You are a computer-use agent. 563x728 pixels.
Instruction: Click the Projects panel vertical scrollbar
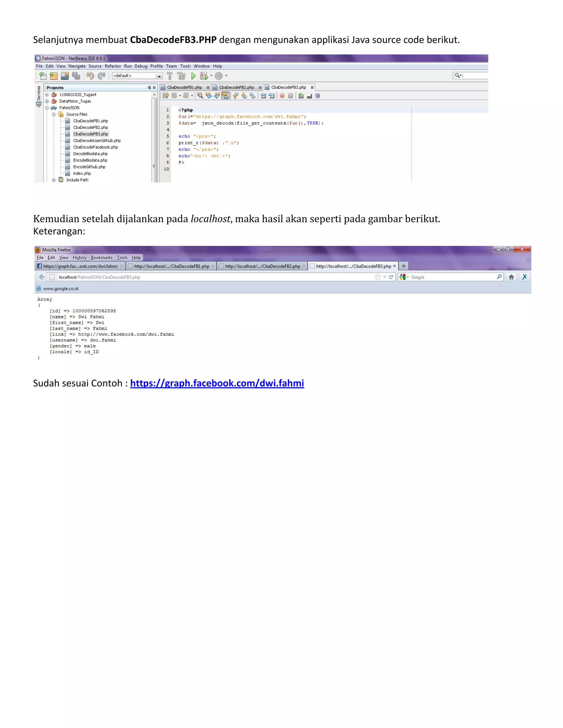click(154, 137)
